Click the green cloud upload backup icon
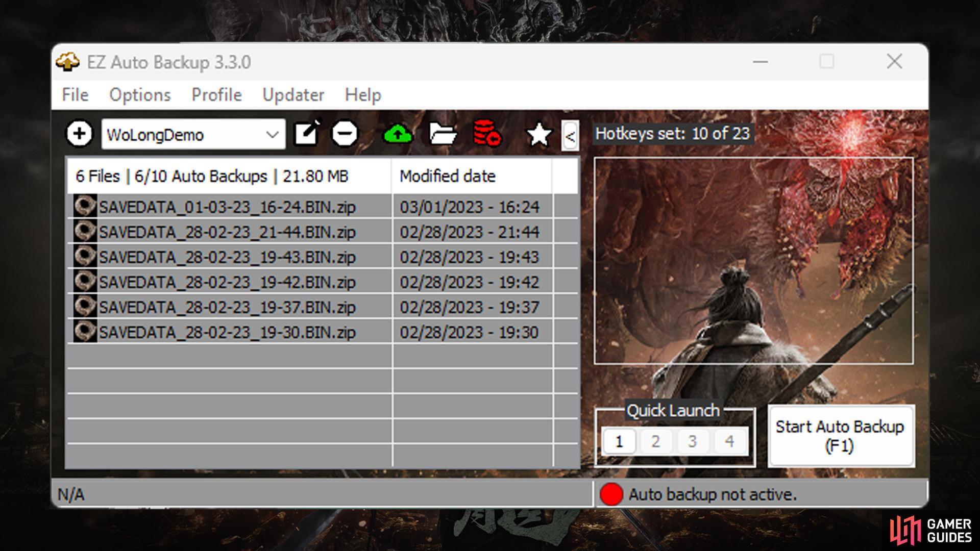980x551 pixels. 397,133
